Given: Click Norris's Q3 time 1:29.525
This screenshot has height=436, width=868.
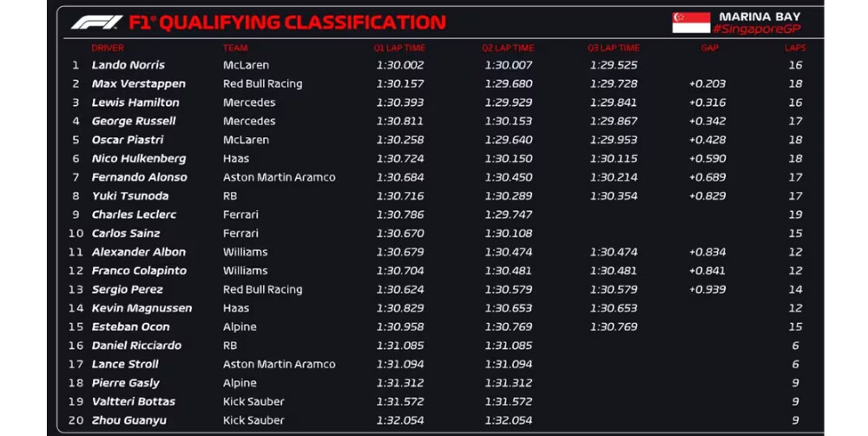Looking at the screenshot, I should click(x=613, y=65).
